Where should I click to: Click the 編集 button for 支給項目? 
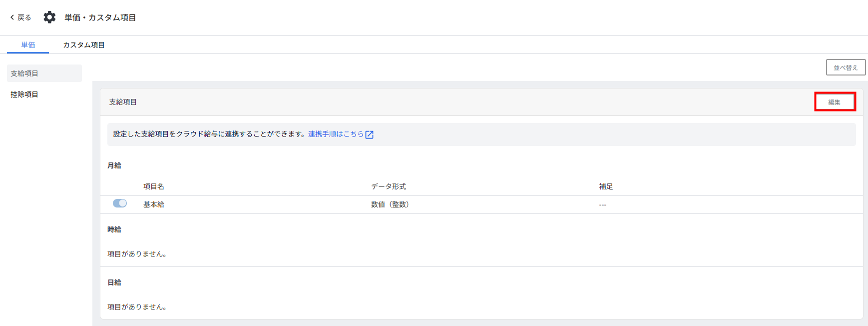point(835,102)
